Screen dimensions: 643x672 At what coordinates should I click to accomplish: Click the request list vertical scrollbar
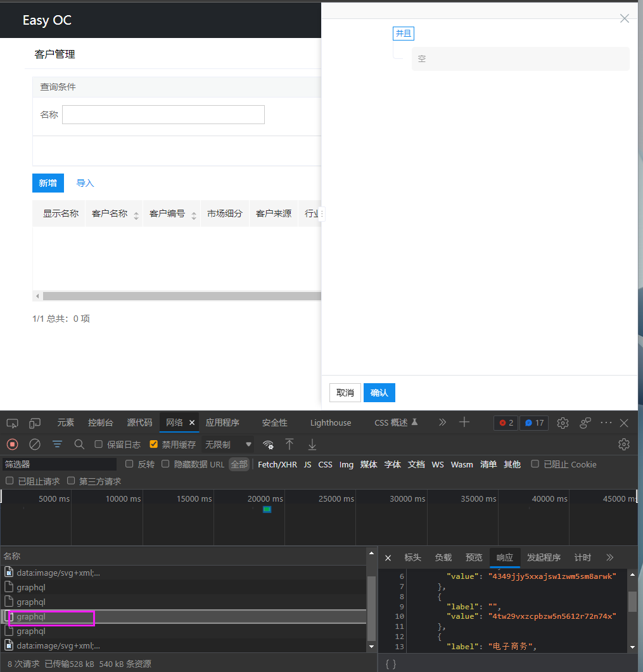coord(371,609)
